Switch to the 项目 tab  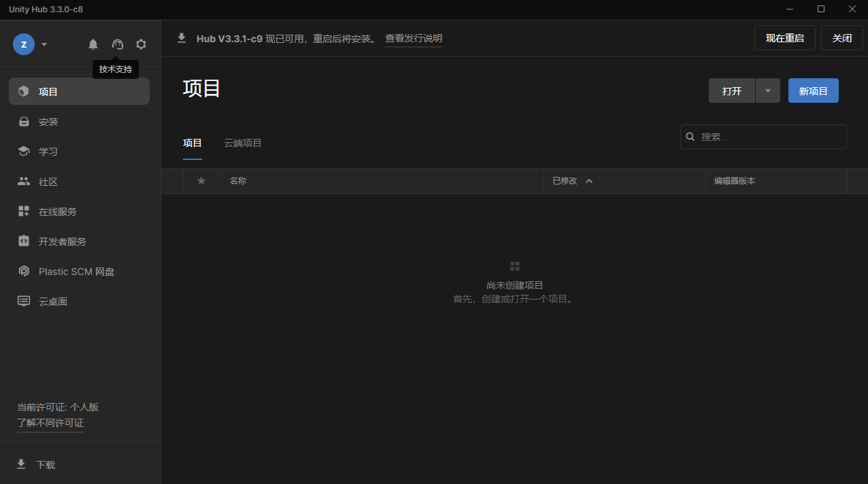pyautogui.click(x=193, y=143)
